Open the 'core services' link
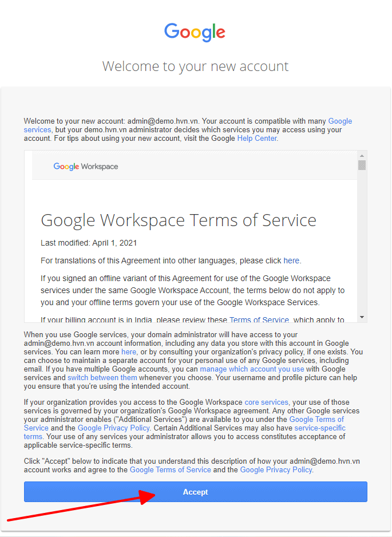The image size is (392, 537). point(266,402)
